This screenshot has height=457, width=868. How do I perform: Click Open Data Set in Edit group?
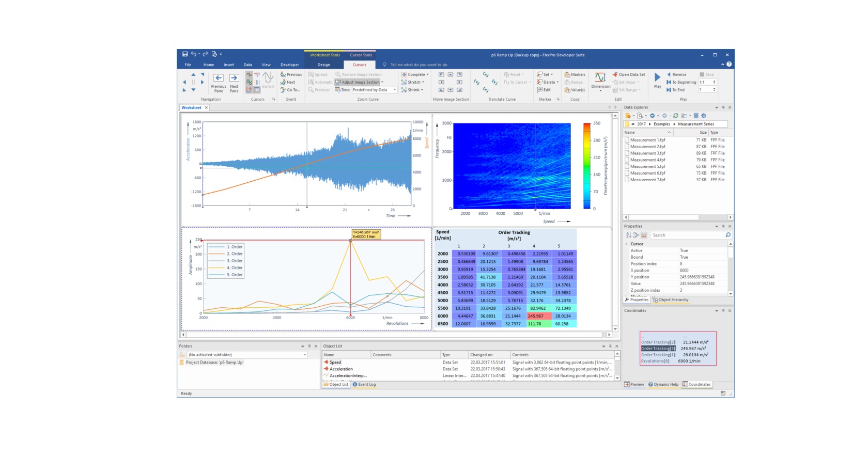click(x=629, y=74)
